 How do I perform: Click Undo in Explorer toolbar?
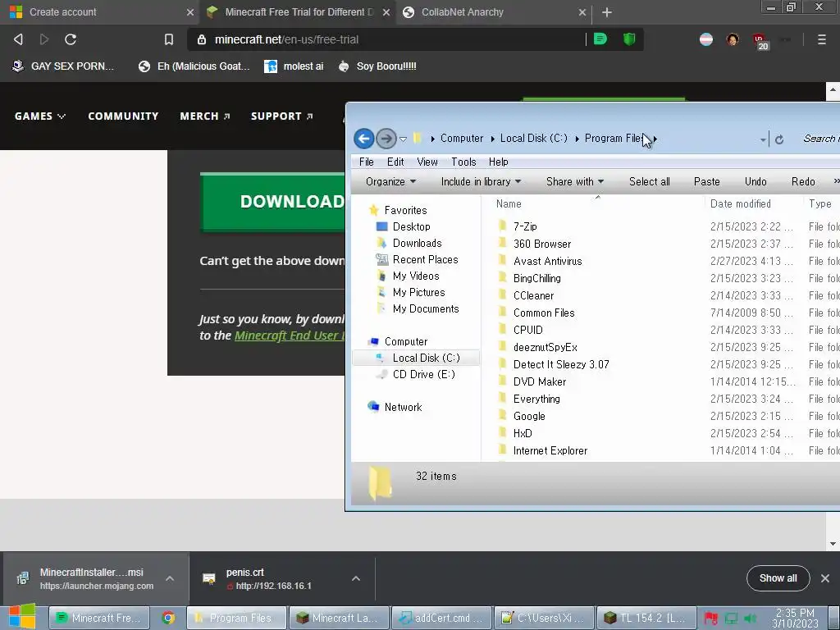click(x=756, y=181)
